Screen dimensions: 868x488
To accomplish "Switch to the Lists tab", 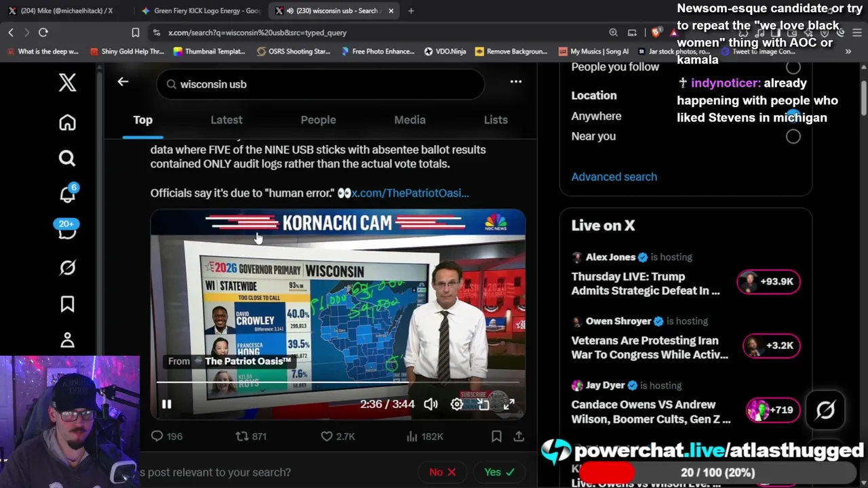I will pos(496,120).
